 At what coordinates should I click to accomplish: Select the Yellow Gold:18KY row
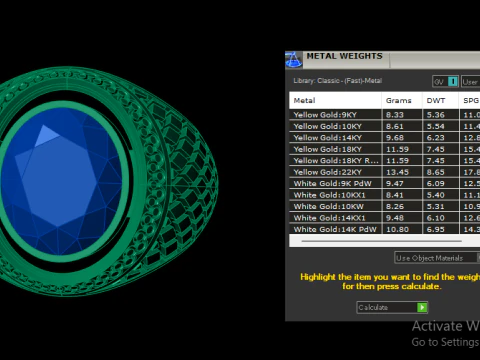[385, 149]
